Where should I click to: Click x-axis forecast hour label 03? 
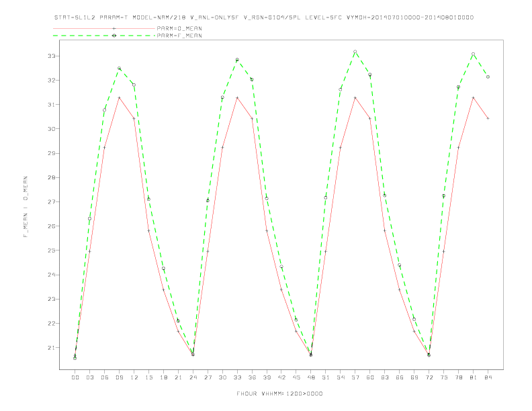(x=89, y=377)
